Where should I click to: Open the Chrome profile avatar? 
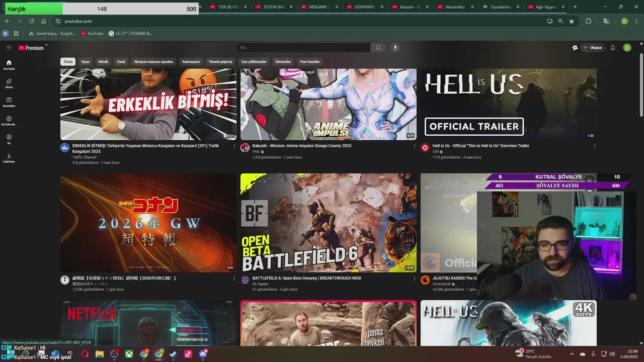click(x=624, y=21)
